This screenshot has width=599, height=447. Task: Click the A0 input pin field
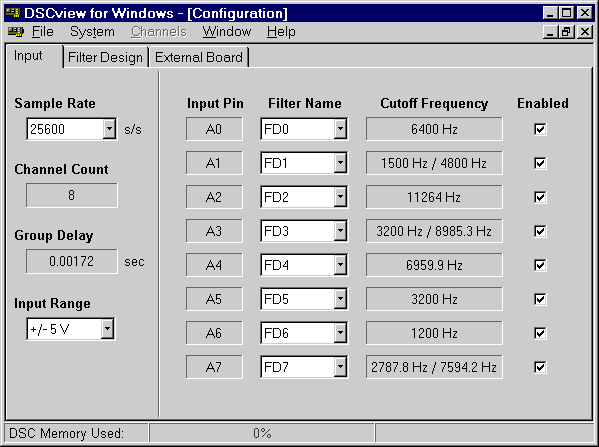(x=214, y=129)
